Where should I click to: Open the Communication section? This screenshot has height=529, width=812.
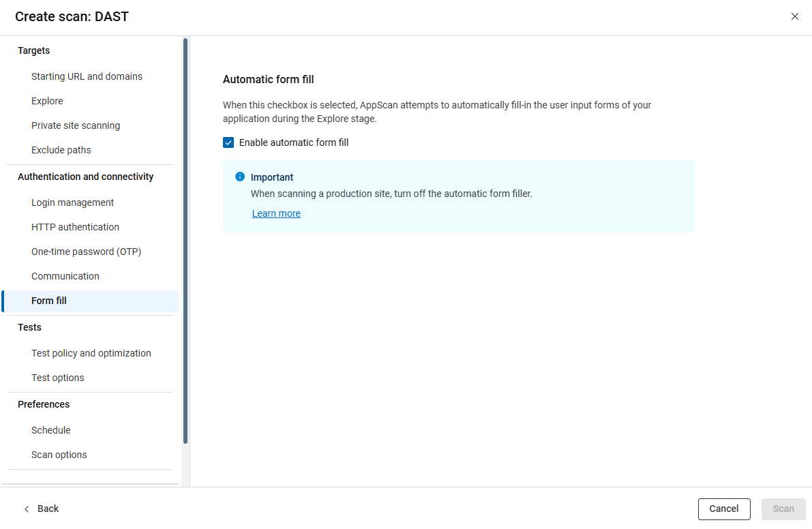[65, 276]
